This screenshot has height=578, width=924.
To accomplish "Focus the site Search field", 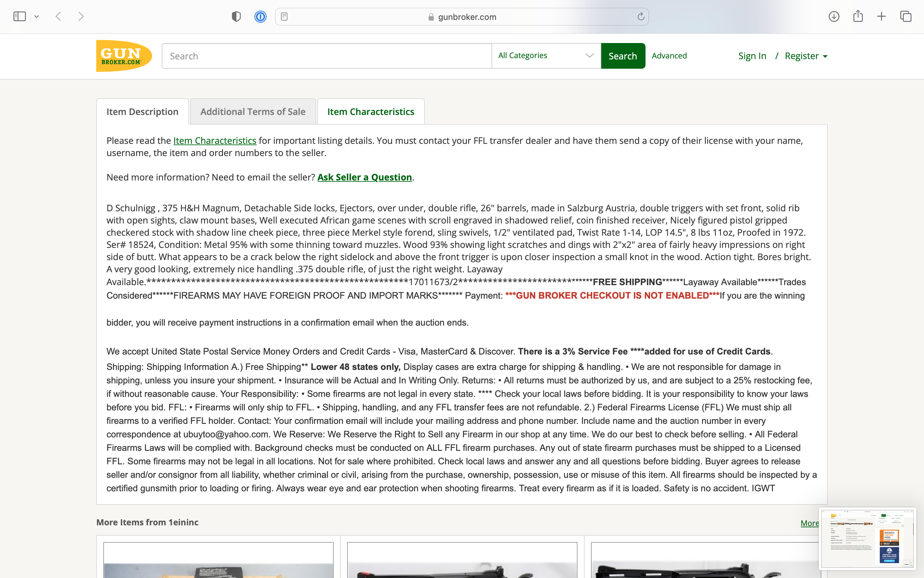I will tap(327, 56).
